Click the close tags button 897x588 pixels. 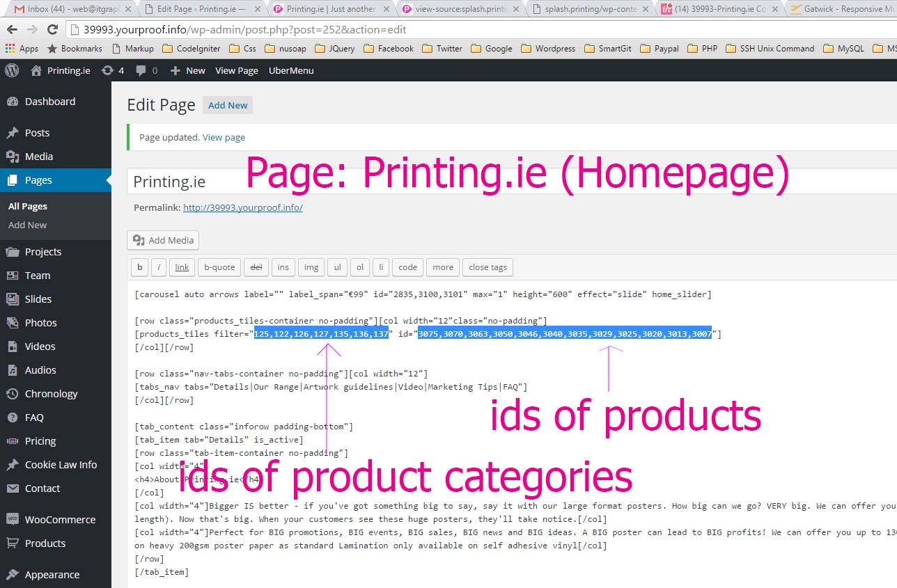[488, 267]
